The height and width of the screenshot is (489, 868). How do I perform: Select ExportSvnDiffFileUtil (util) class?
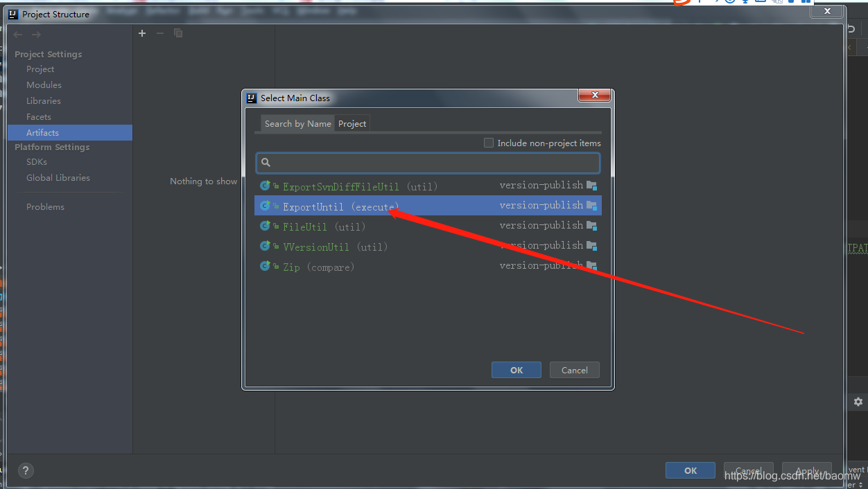click(x=428, y=186)
